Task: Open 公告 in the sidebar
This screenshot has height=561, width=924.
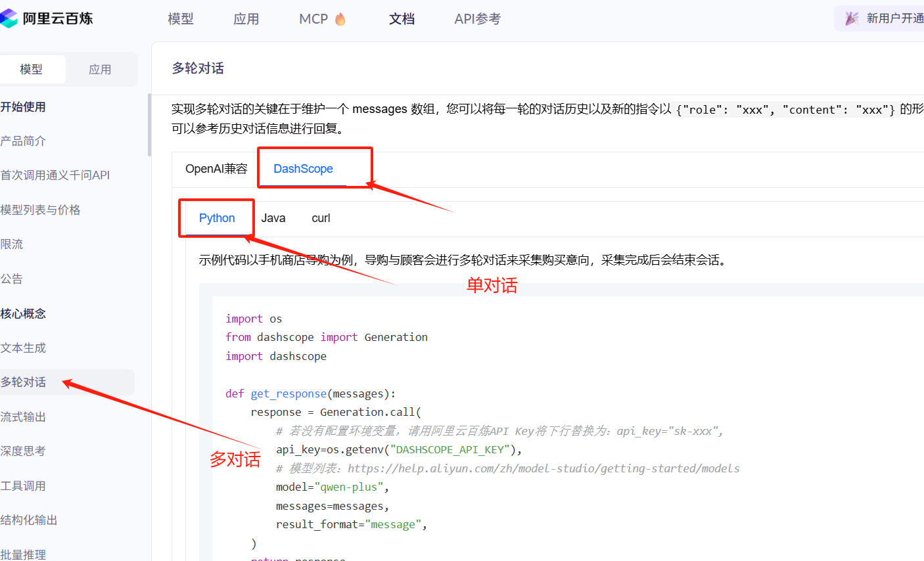Action: tap(12, 279)
